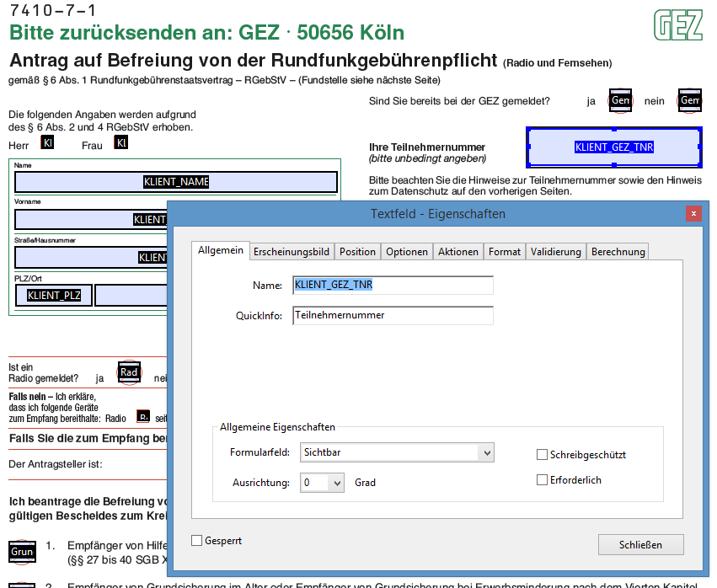Screen dimensions: 717x588
Task: Click the label 'Ihre Teilnehmernummer'
Action: [x=427, y=147]
